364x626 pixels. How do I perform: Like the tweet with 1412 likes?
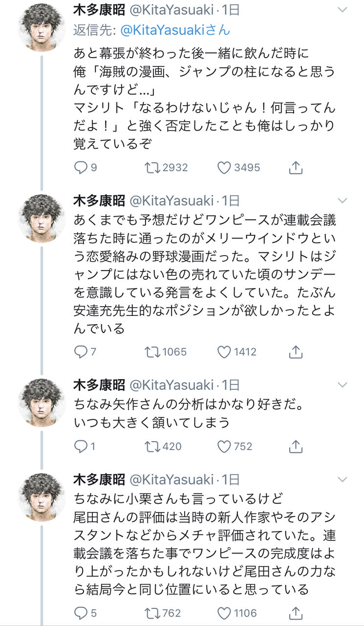[224, 352]
